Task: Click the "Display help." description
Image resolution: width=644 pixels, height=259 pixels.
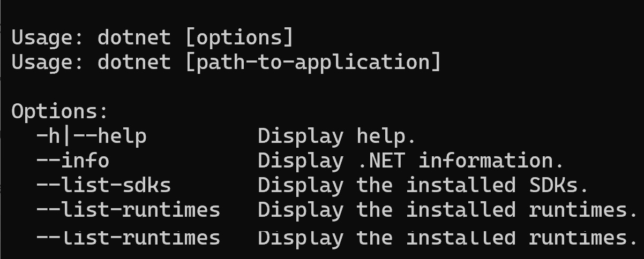Action: [336, 136]
